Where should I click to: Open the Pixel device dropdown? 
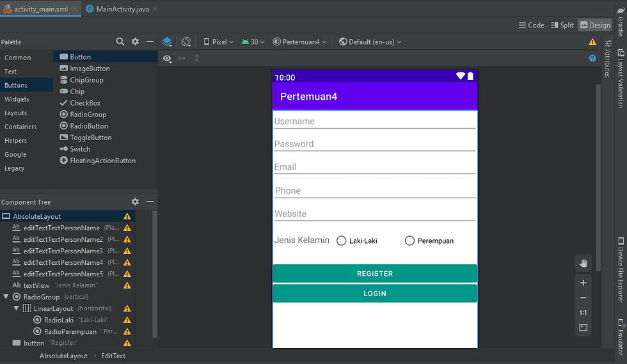(x=218, y=42)
